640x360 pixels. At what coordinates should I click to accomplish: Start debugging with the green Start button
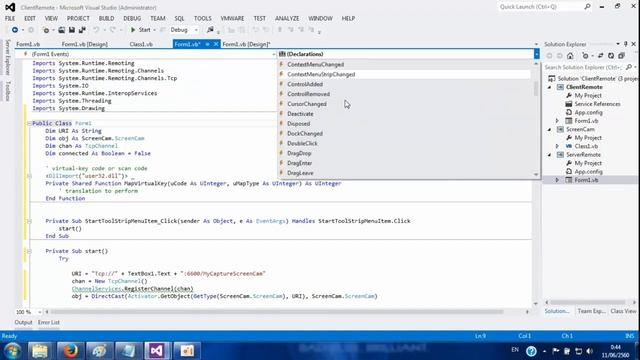[140, 30]
